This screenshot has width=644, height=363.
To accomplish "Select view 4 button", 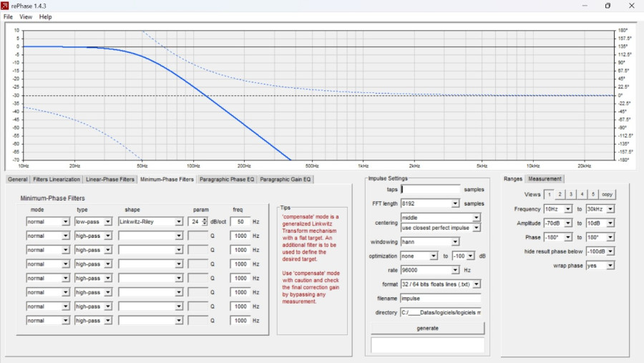I will (582, 195).
